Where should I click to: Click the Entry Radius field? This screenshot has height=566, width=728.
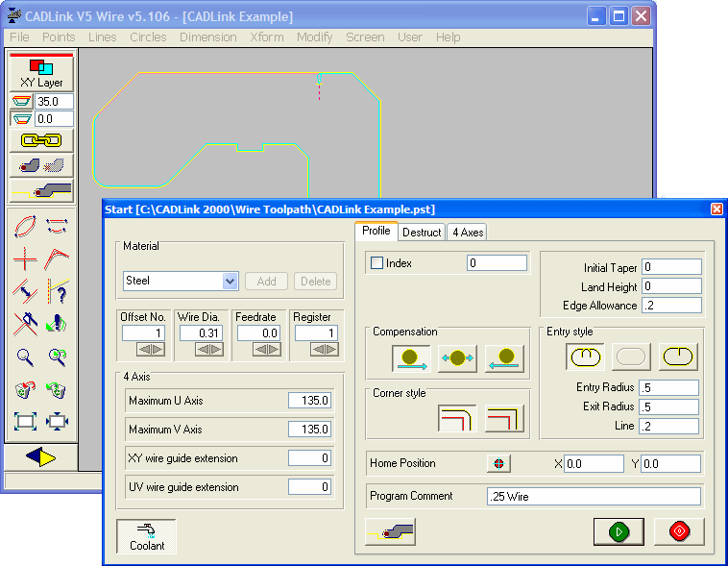tap(669, 387)
